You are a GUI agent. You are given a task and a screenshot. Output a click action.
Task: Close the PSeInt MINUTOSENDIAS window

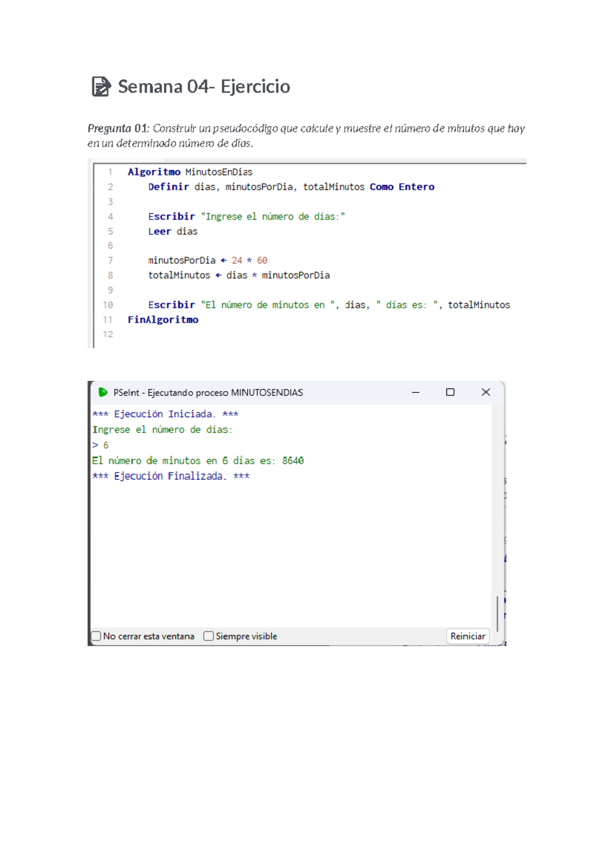click(x=486, y=392)
